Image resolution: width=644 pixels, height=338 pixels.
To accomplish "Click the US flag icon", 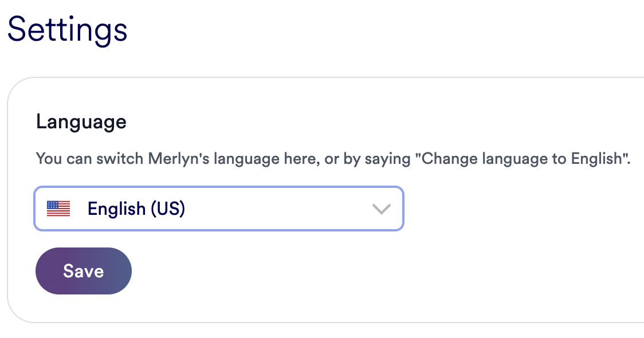I will (58, 209).
